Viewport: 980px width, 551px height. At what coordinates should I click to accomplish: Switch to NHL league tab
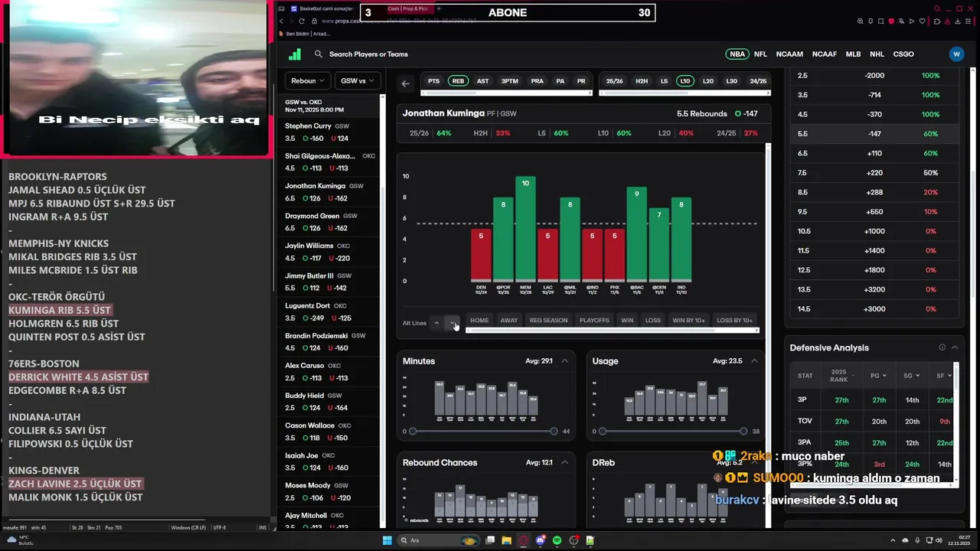coord(877,54)
